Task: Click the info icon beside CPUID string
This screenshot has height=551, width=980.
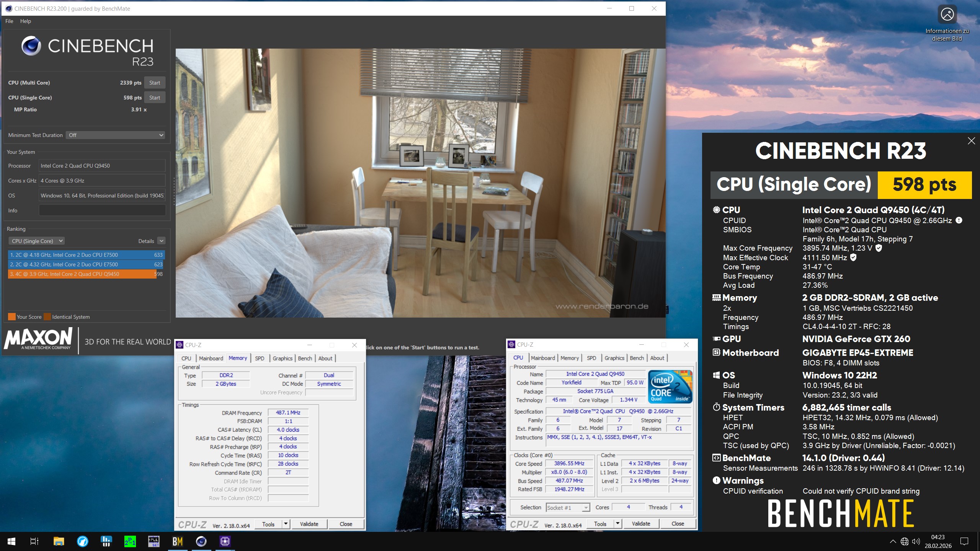Action: pos(959,220)
